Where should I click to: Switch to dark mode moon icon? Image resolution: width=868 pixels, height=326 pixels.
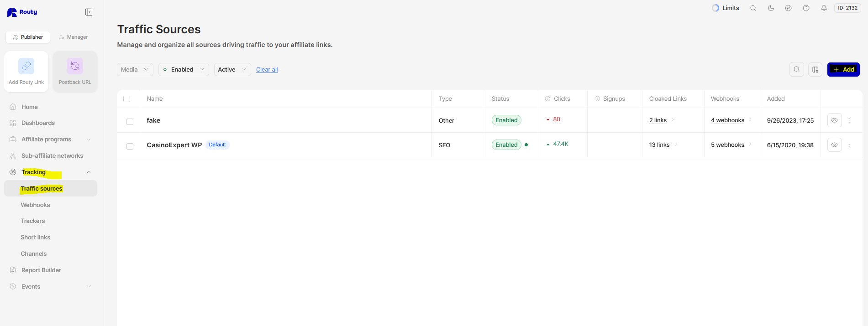[771, 8]
